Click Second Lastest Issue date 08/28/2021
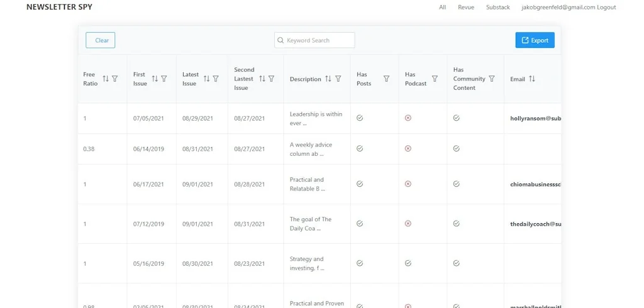The image size is (644, 308). 249,184
